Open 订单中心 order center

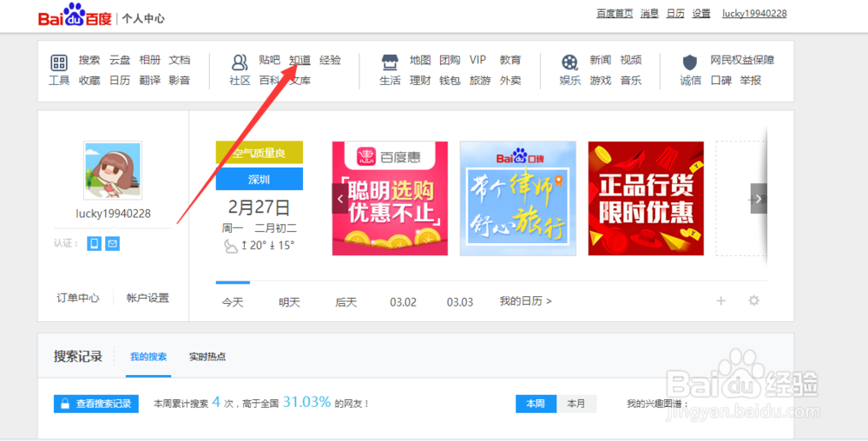click(78, 298)
